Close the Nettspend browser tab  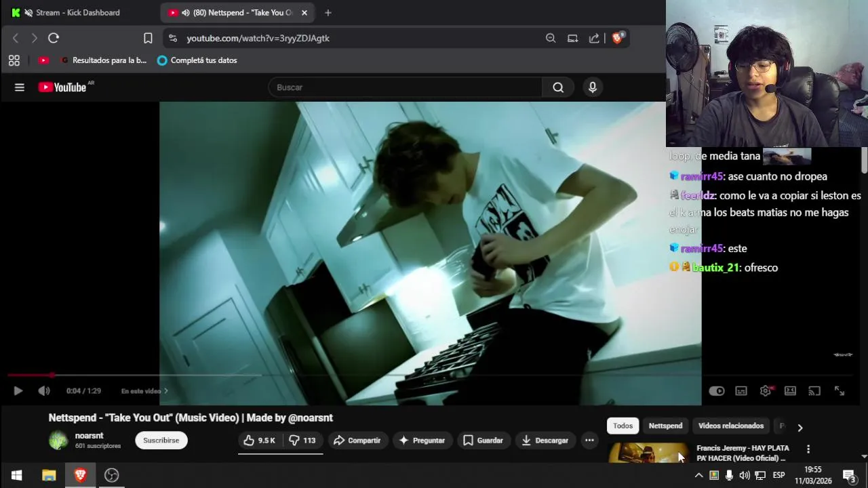[x=304, y=12]
